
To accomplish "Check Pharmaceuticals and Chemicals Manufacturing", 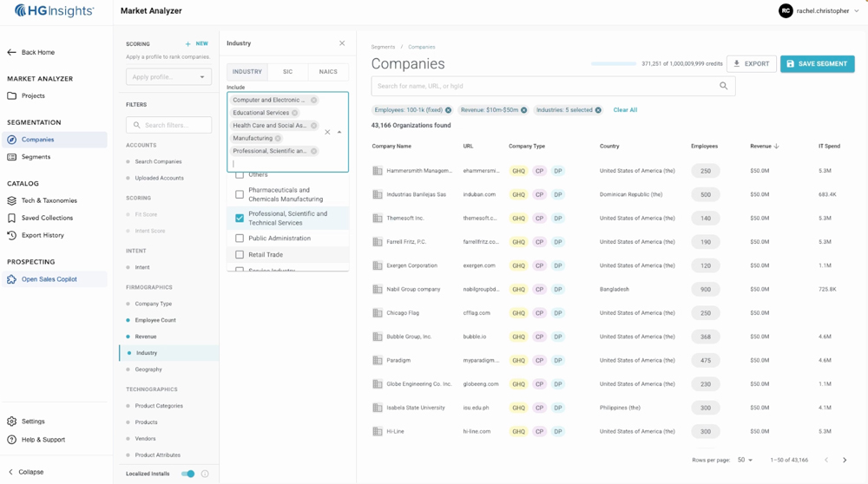I will click(240, 194).
